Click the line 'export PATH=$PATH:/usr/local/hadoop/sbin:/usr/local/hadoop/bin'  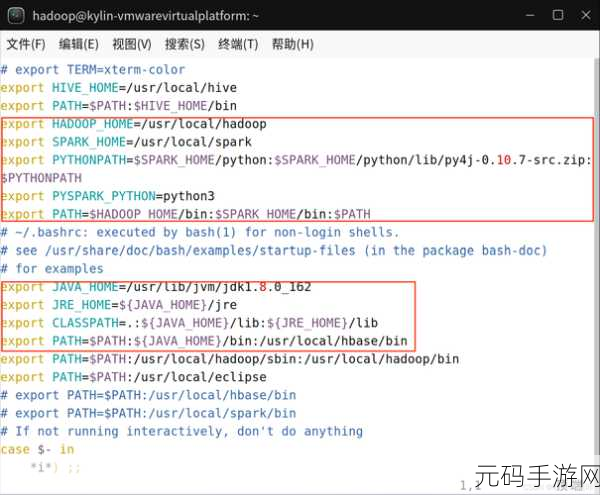pyautogui.click(x=230, y=359)
